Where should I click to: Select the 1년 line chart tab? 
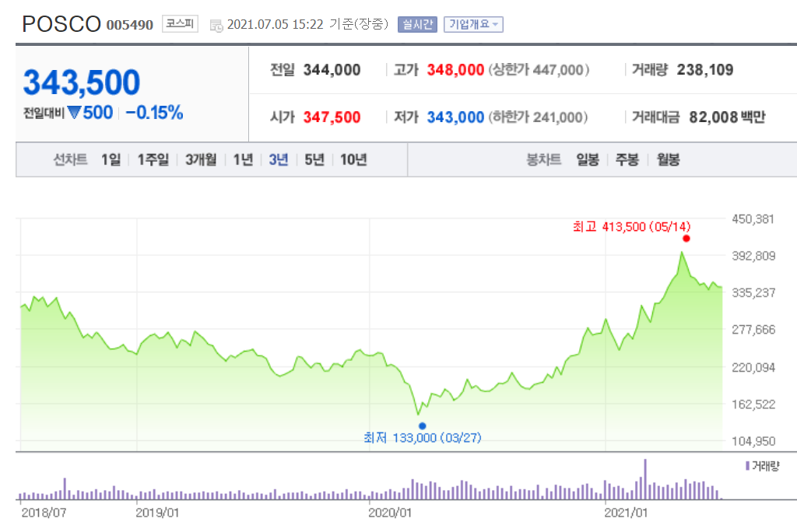coord(243,159)
